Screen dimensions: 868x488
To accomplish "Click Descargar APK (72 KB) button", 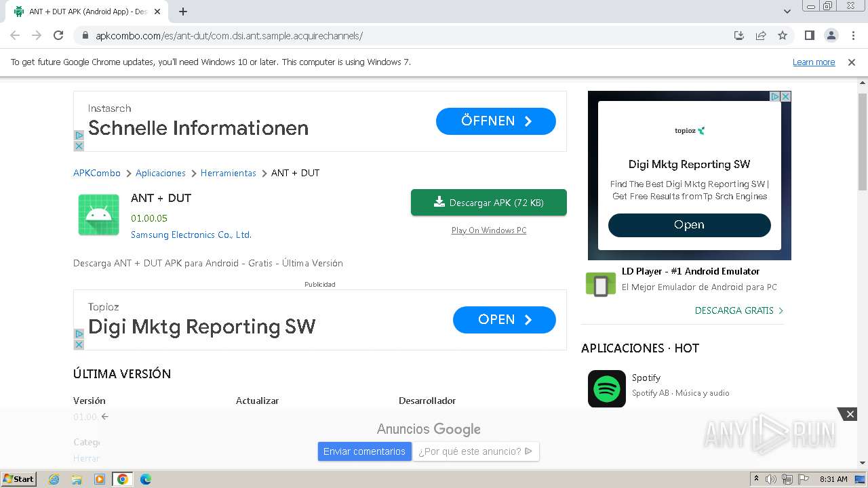I will pos(489,203).
